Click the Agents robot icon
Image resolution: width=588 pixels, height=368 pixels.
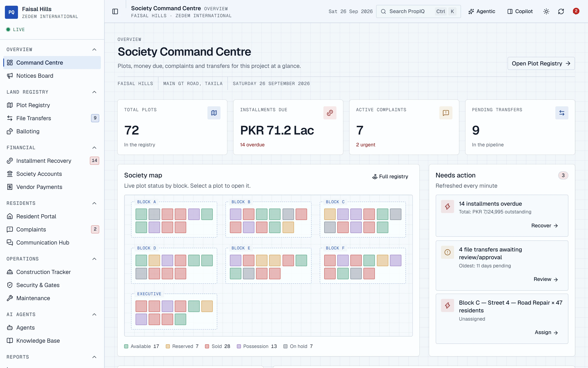pos(10,328)
